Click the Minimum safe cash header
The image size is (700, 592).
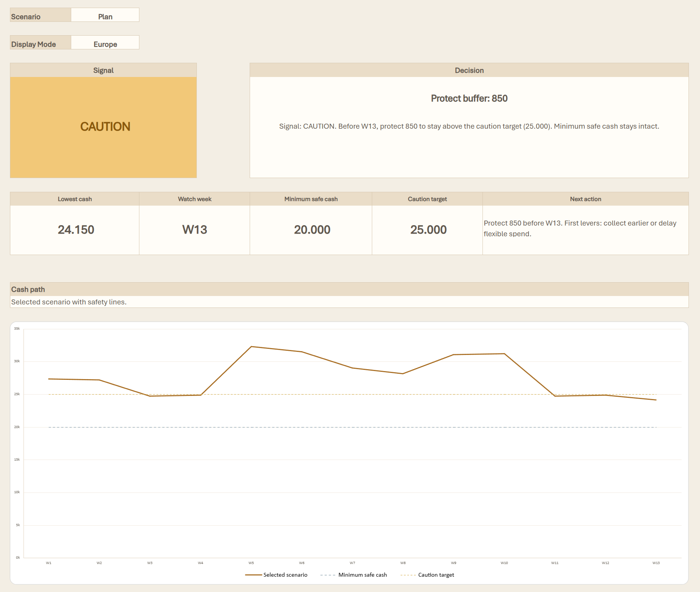311,199
